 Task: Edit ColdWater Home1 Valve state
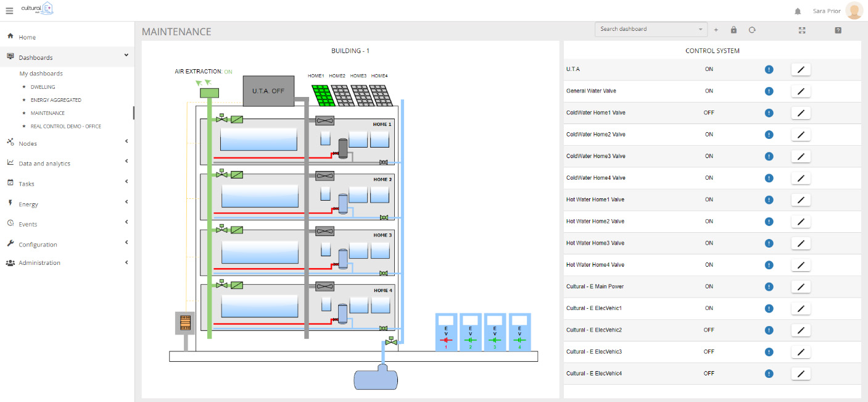click(x=801, y=113)
